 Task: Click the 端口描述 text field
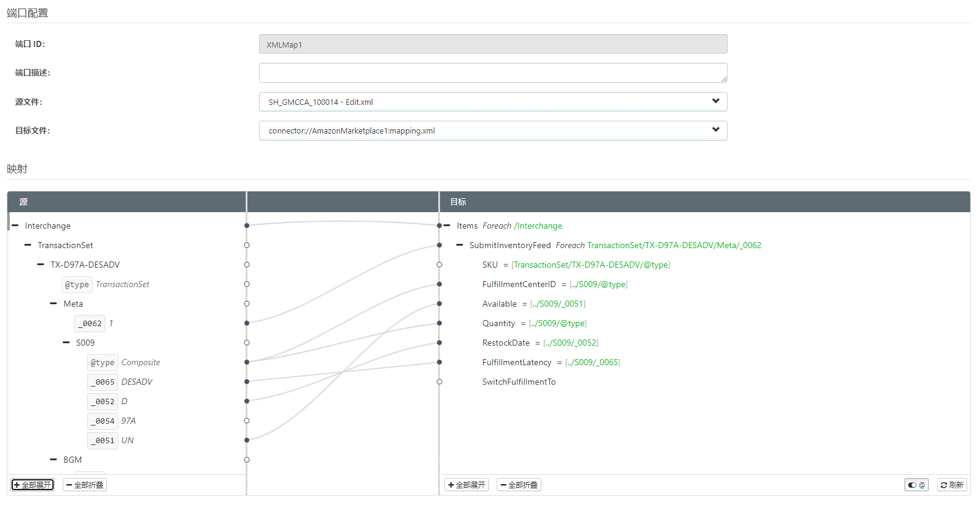tap(492, 73)
